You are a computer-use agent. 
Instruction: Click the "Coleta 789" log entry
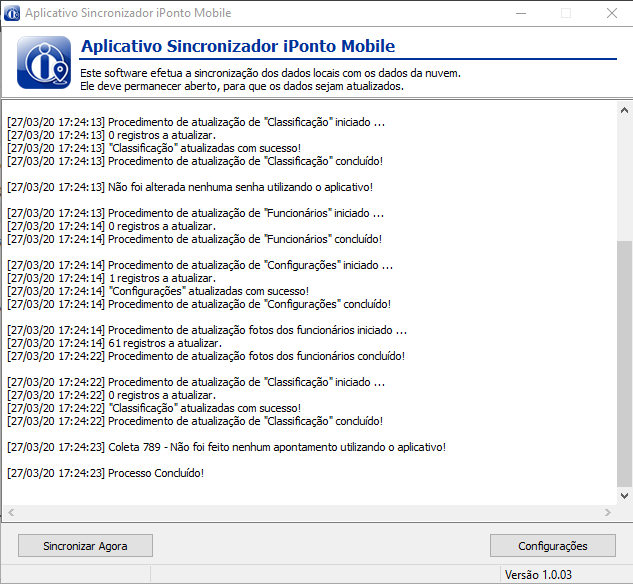pos(226,447)
